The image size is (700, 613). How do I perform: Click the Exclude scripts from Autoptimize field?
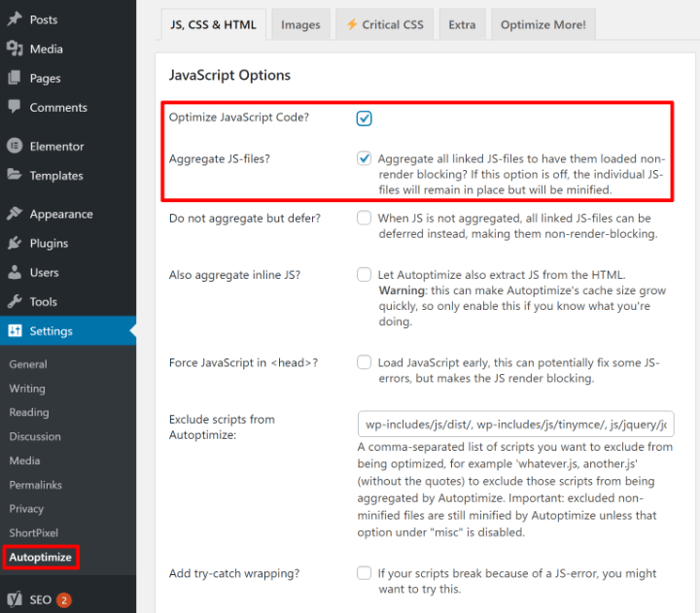pyautogui.click(x=515, y=424)
